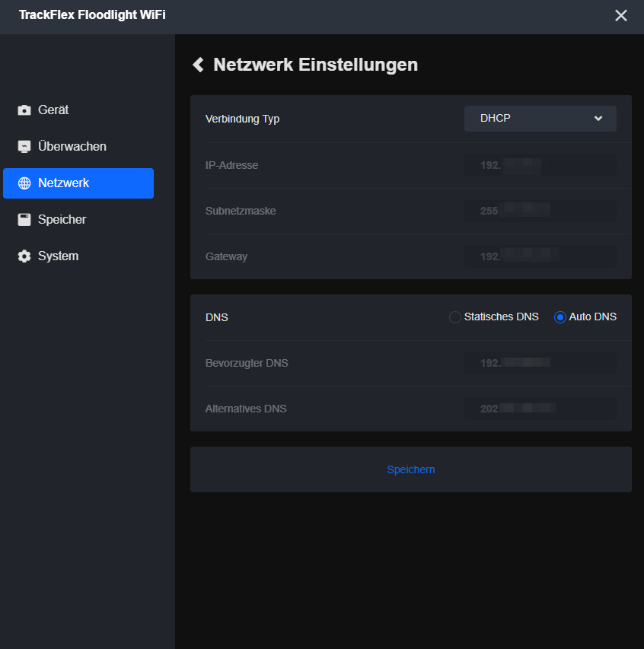The image size is (644, 649).
Task: Click the Alternatives DNS input field
Action: (540, 409)
